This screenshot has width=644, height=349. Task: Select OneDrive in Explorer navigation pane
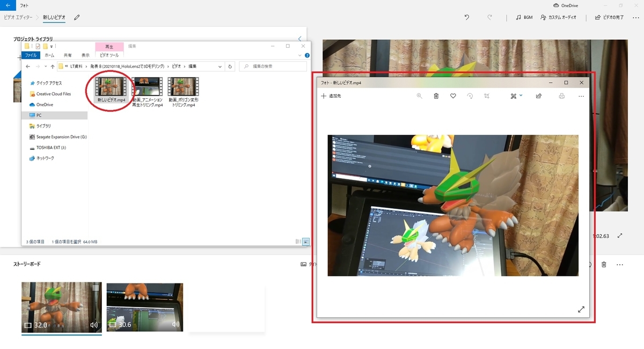(x=41, y=105)
